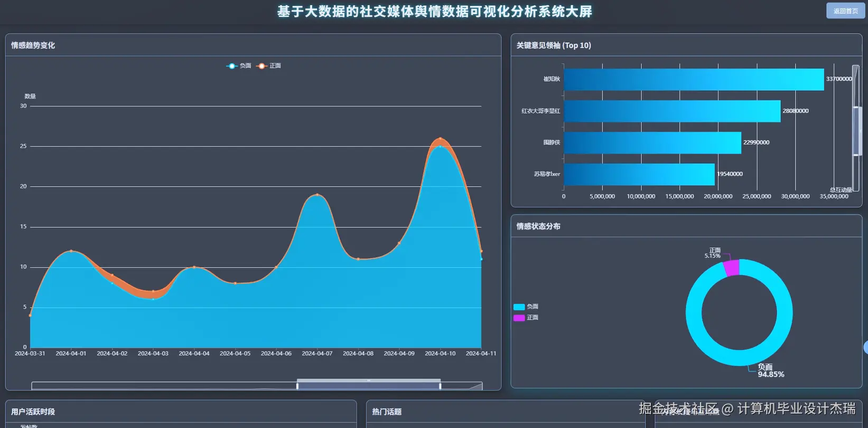
Task: Click the dashboard main title text
Action: 435,12
